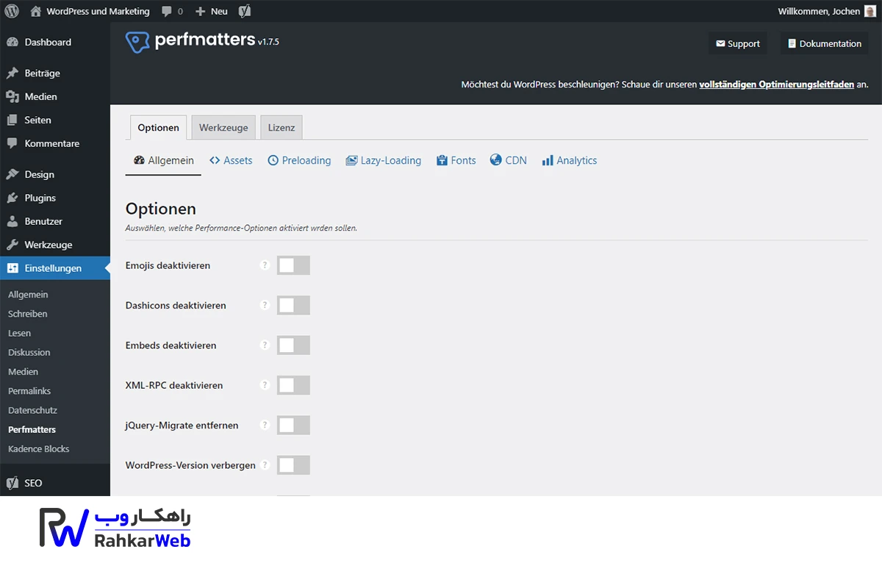
Task: Toggle the jQuery-Migrate entfernen switch
Action: coord(293,425)
